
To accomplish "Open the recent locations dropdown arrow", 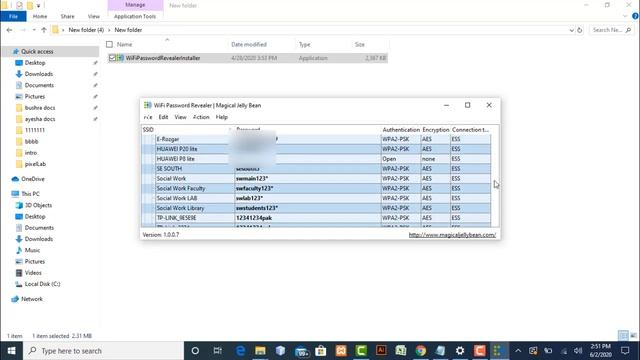I will point(34,30).
